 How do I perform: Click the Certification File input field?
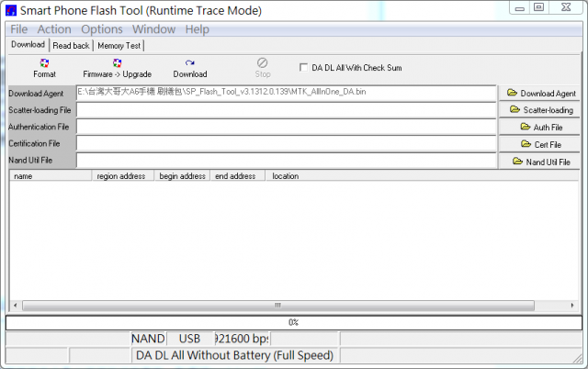(x=286, y=143)
